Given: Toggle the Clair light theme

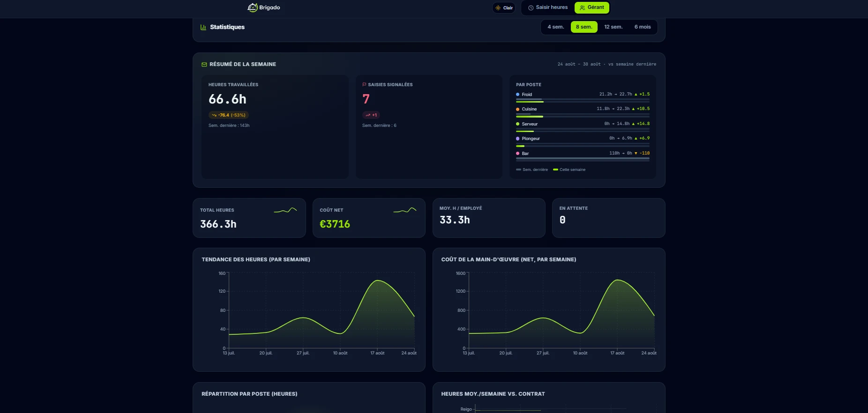Looking at the screenshot, I should point(504,8).
